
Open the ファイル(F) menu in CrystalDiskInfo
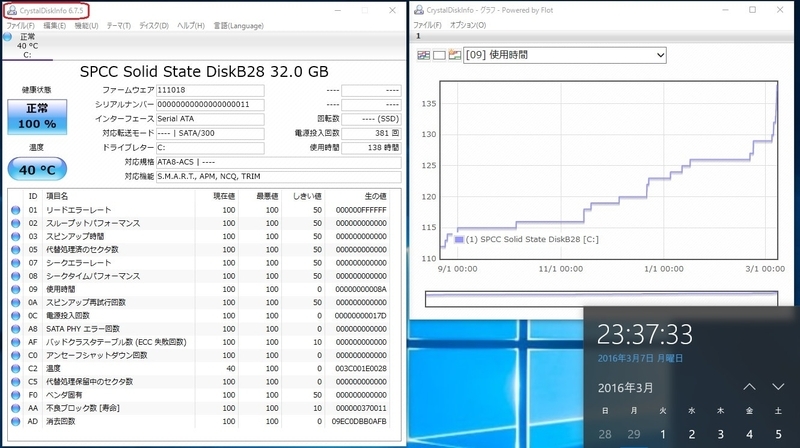click(20, 26)
